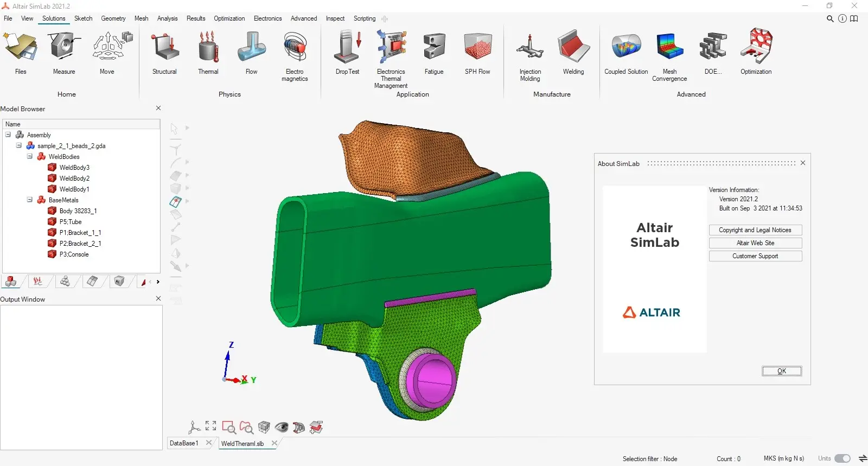Collapse the WeldBodies group
The height and width of the screenshot is (466, 868).
click(30, 156)
